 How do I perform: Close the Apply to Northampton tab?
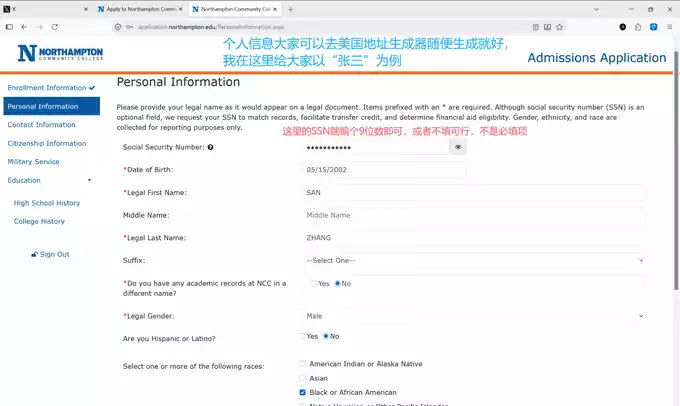pyautogui.click(x=181, y=9)
